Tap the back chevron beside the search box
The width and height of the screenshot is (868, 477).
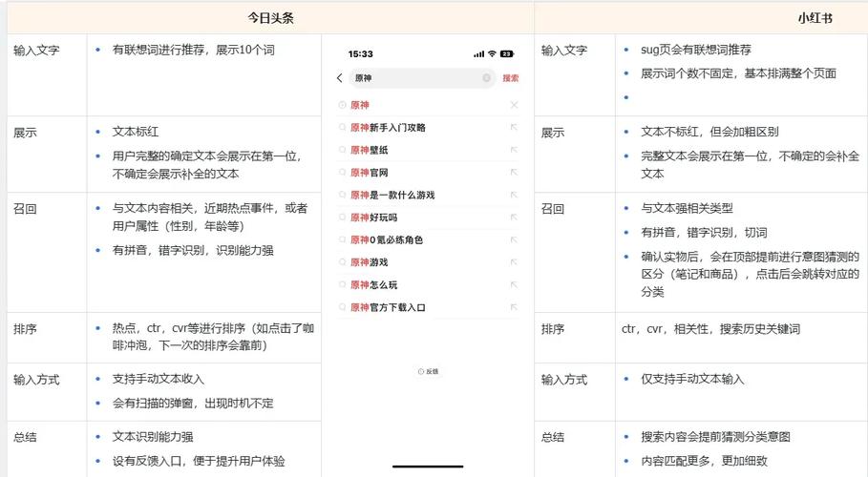(340, 78)
